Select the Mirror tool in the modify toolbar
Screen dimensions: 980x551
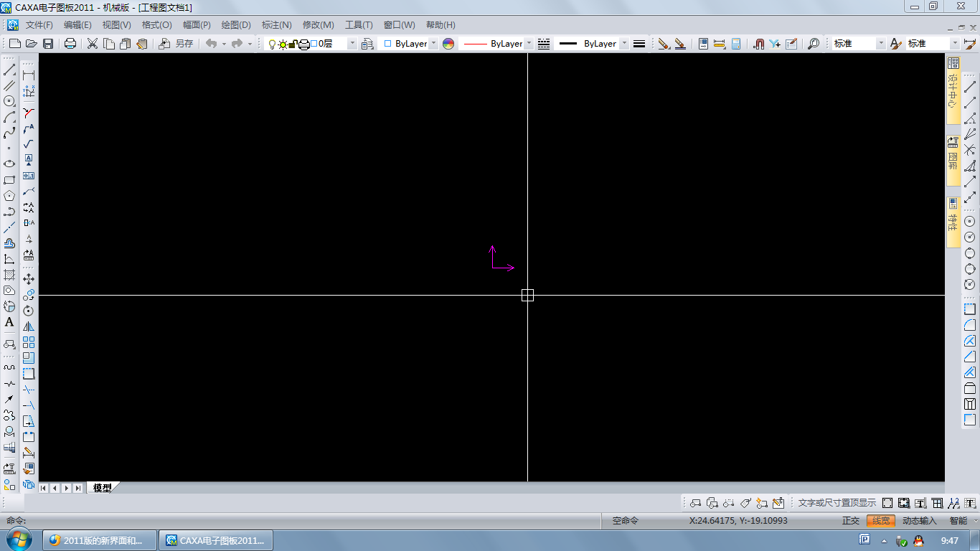[29, 326]
